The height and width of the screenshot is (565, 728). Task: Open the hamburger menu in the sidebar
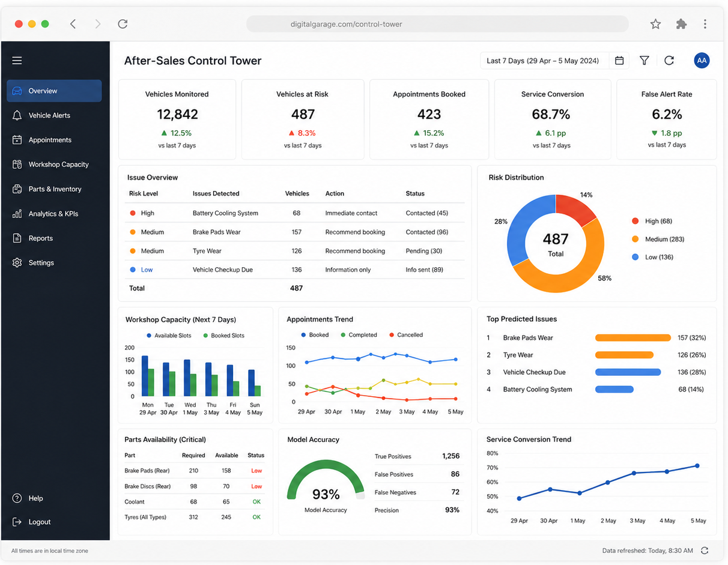tap(17, 61)
